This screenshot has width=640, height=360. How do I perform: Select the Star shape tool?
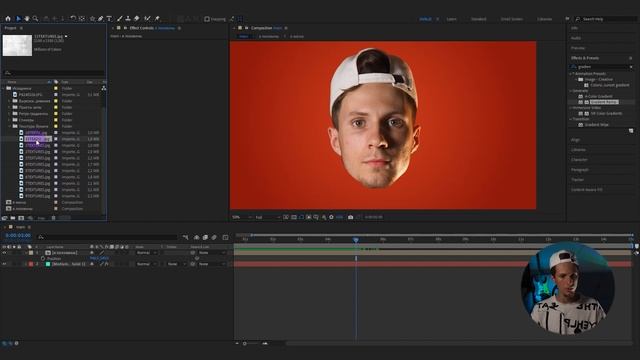pos(92,19)
